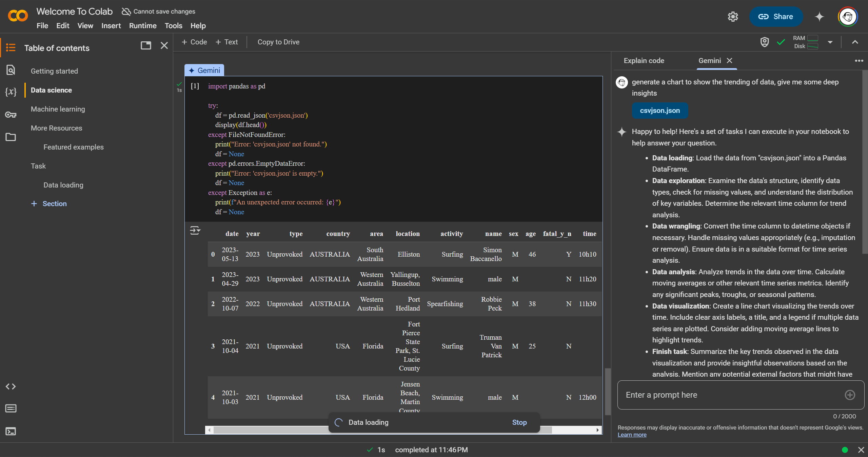Stop the Data loading task
This screenshot has height=457, width=868.
519,422
